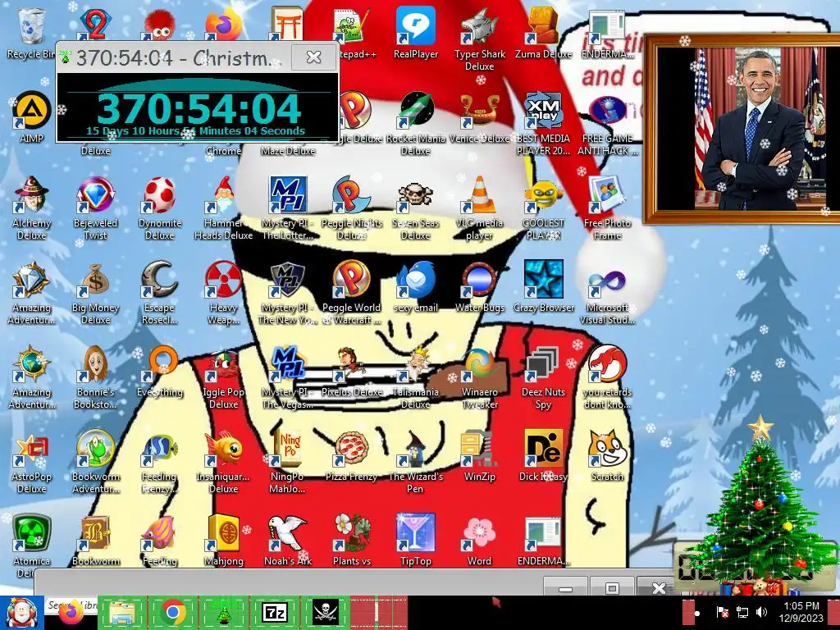Open Insaniquarium Deluxe goldfish icon
Viewport: 840px width, 630px height.
pyautogui.click(x=223, y=462)
